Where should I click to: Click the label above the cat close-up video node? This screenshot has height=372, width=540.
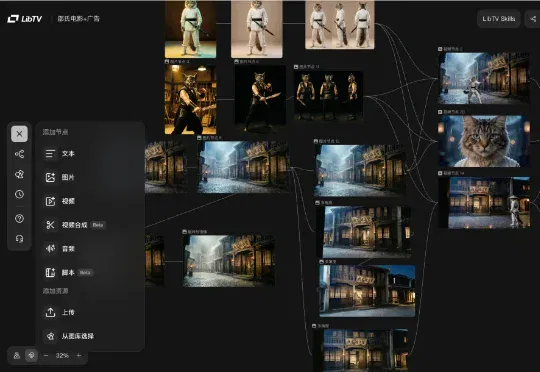pyautogui.click(x=451, y=112)
